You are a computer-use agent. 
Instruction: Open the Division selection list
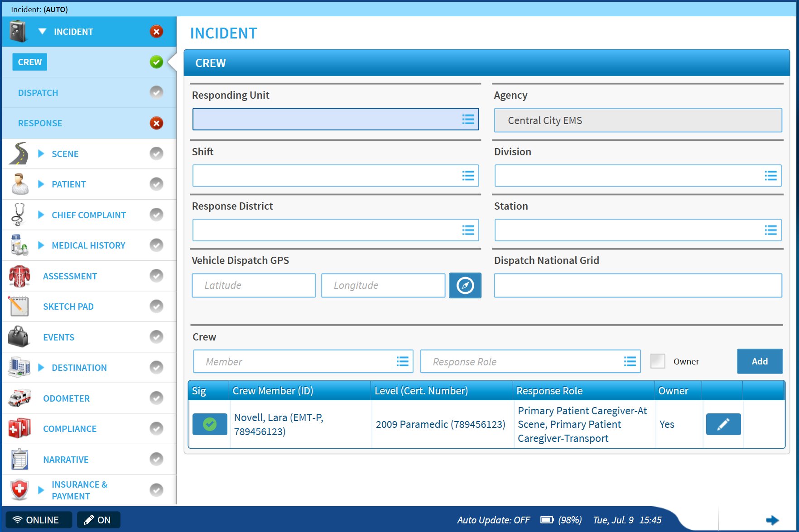pyautogui.click(x=770, y=176)
